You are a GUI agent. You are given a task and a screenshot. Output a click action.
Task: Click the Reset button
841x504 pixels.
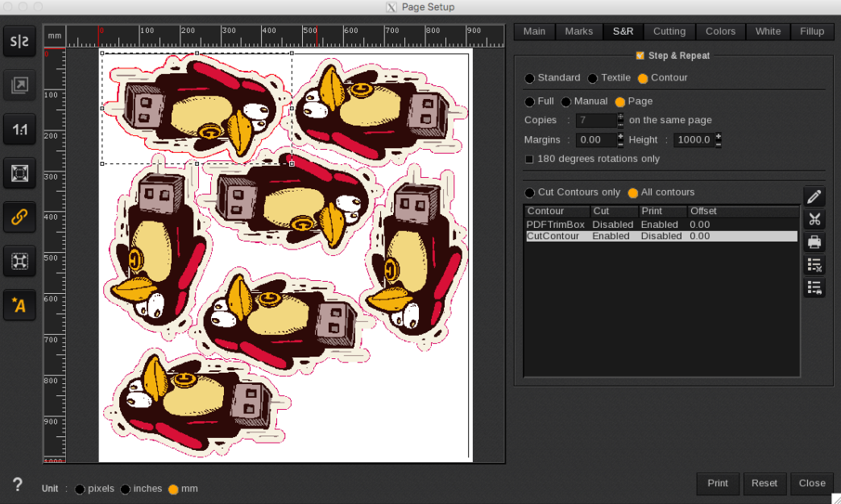click(764, 483)
